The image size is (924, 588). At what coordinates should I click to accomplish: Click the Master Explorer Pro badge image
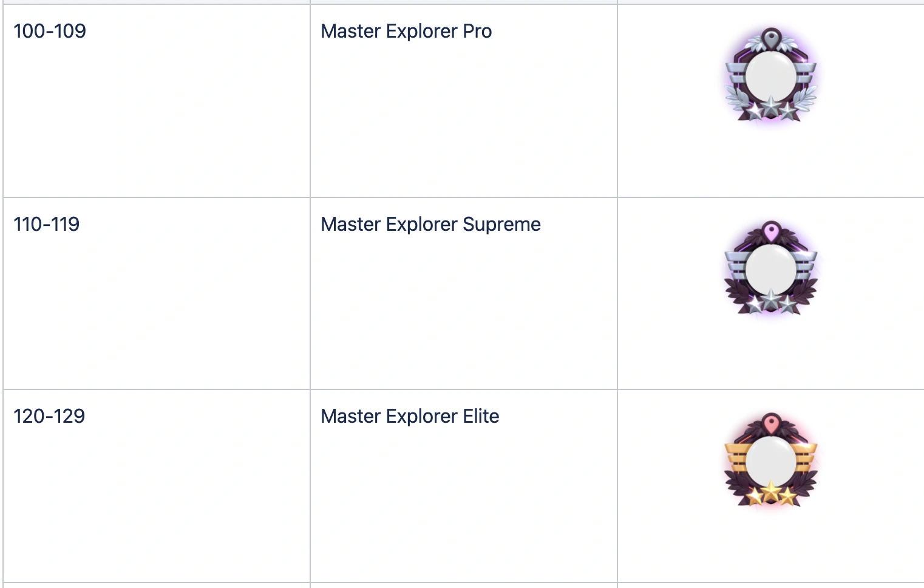(771, 75)
